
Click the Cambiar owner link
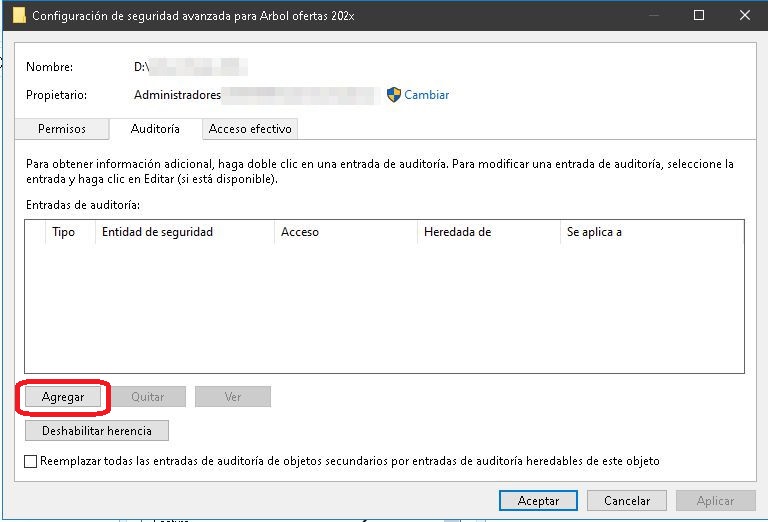click(426, 95)
